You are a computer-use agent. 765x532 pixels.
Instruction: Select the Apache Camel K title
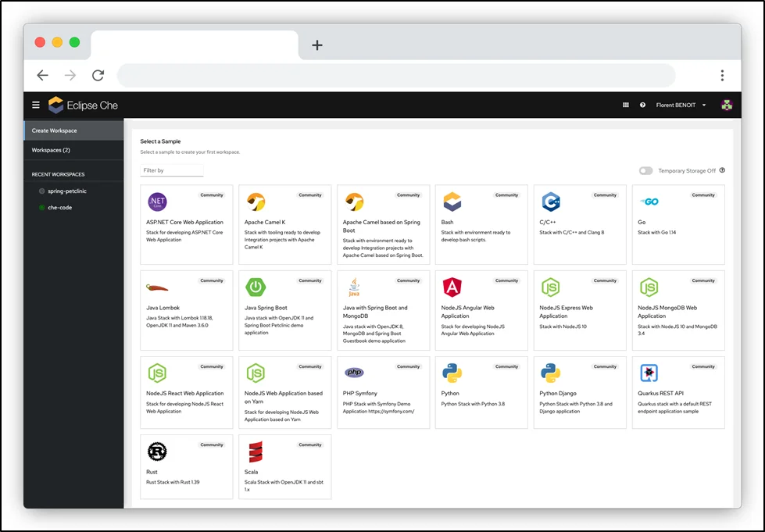(265, 222)
